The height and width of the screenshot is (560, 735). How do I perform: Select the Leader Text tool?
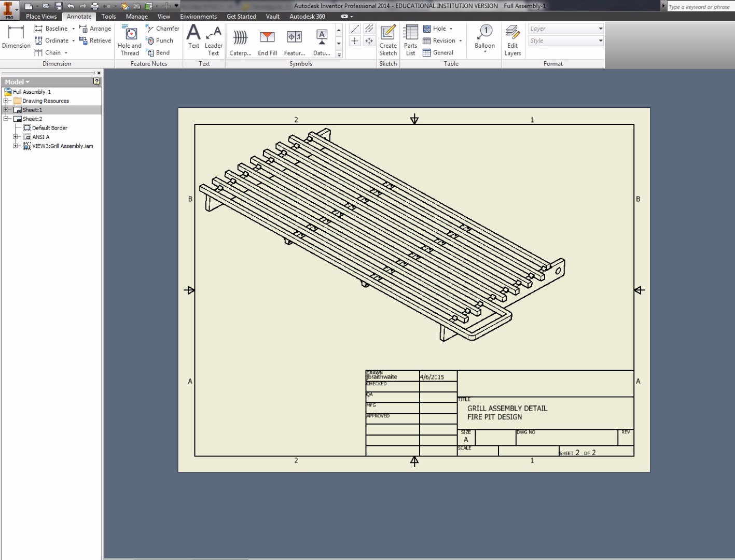click(x=213, y=40)
